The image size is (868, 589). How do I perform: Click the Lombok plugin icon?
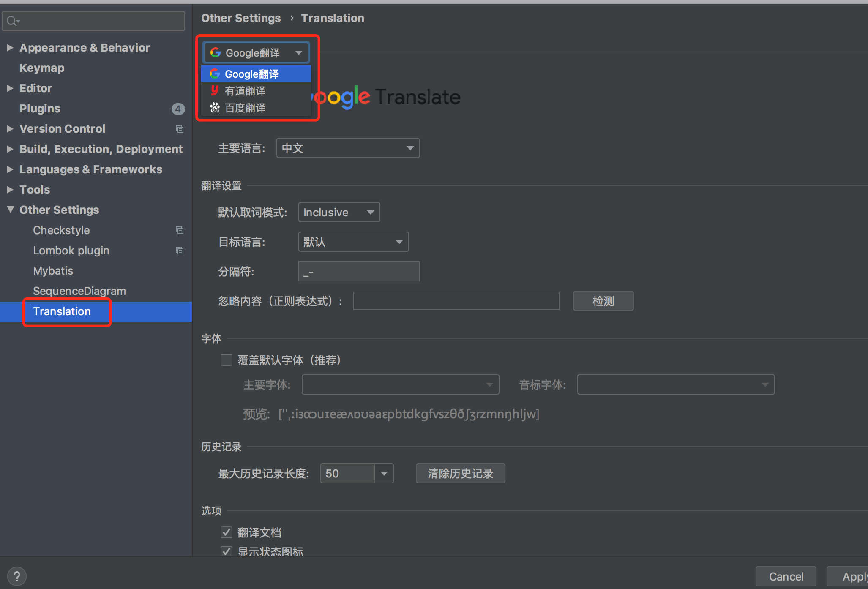pyautogui.click(x=179, y=251)
